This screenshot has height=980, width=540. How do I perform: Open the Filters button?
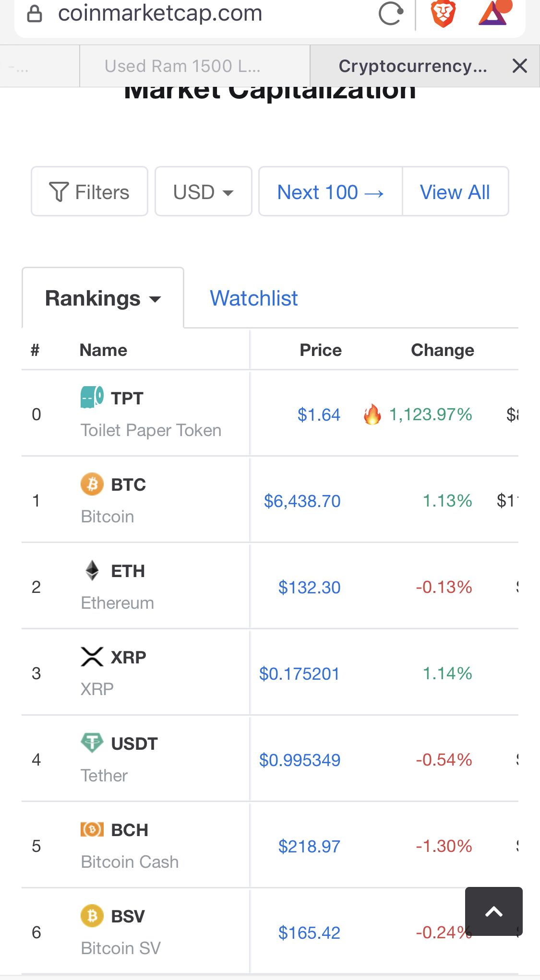tap(89, 191)
